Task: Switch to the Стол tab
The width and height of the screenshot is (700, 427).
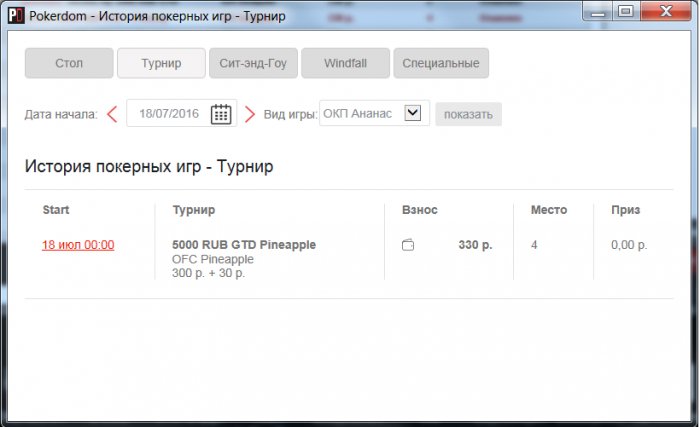Action: pos(69,63)
